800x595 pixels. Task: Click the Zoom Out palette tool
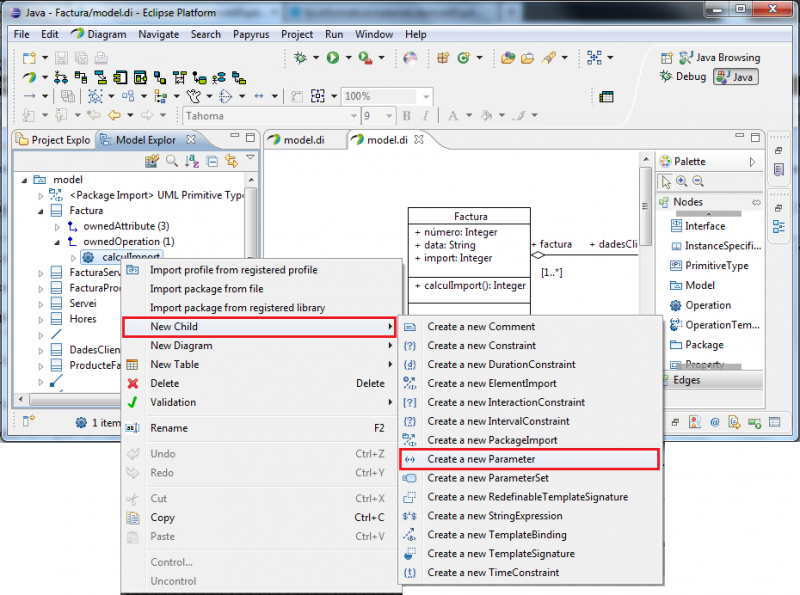coord(697,181)
